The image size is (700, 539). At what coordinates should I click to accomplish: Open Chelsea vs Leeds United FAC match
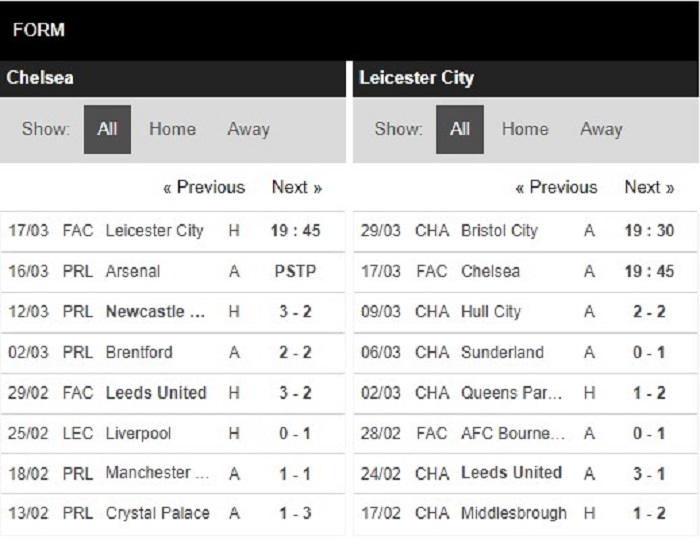point(172,393)
